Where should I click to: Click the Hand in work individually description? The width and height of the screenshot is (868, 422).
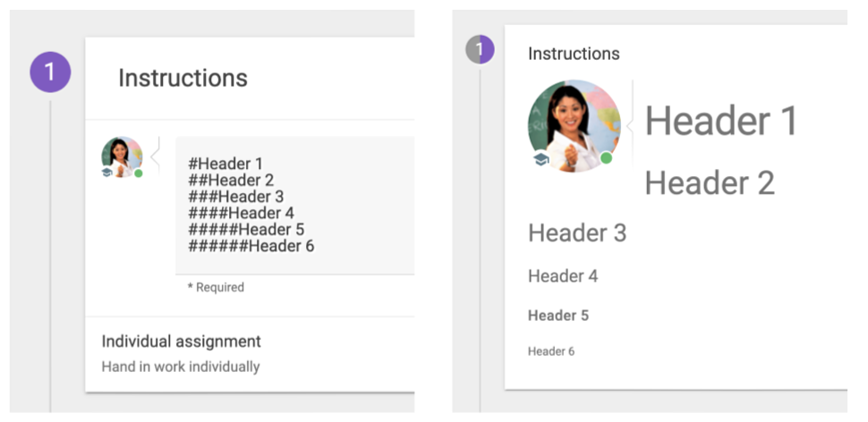coord(181,367)
